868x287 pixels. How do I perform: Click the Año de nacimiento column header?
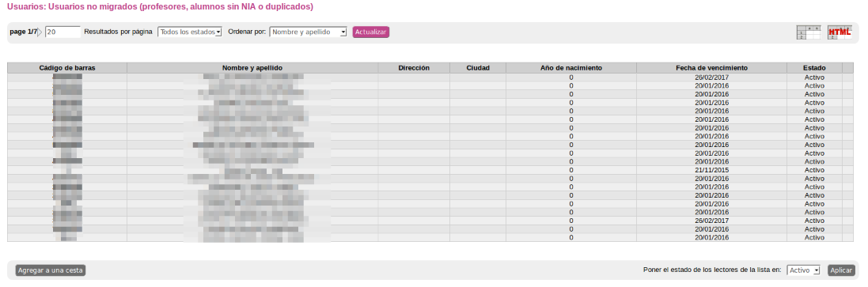pyautogui.click(x=571, y=67)
